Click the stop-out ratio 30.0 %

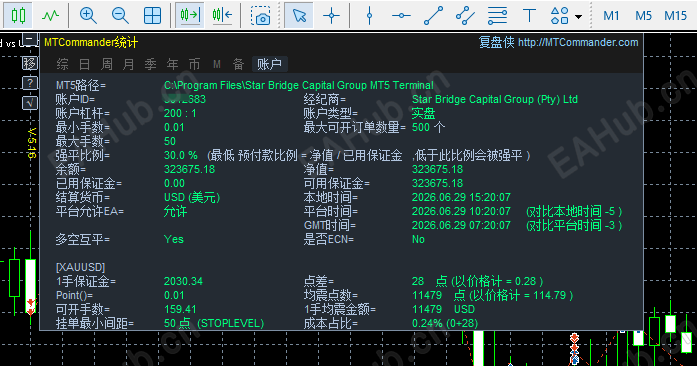point(180,155)
